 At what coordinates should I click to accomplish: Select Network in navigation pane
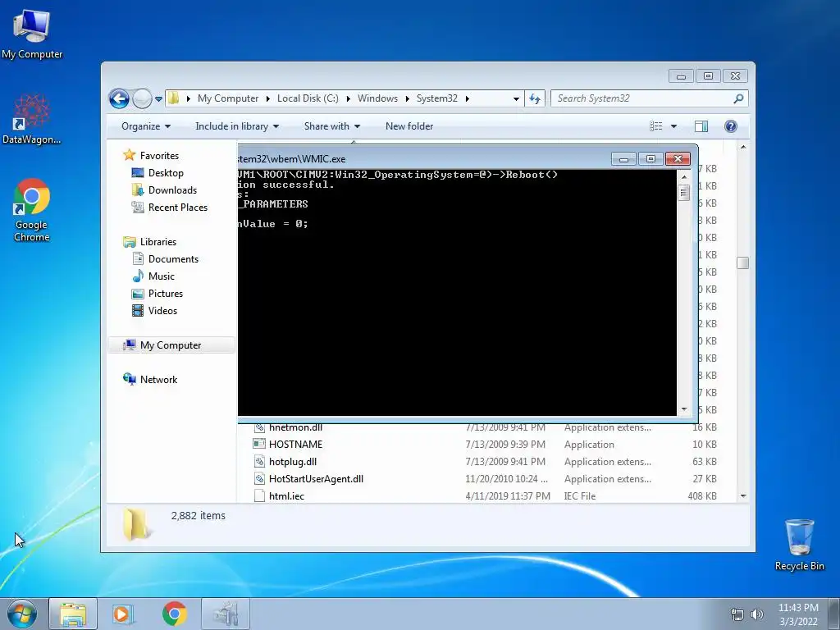point(158,379)
